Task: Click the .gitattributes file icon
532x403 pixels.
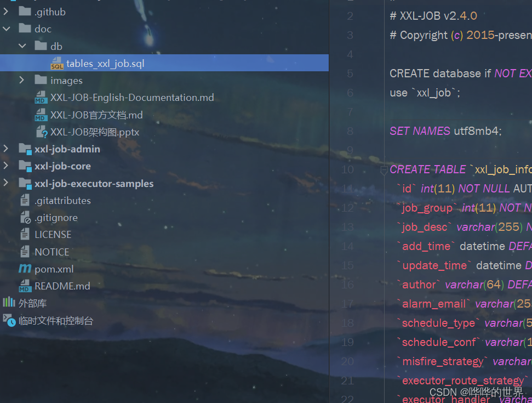Action: [x=25, y=200]
